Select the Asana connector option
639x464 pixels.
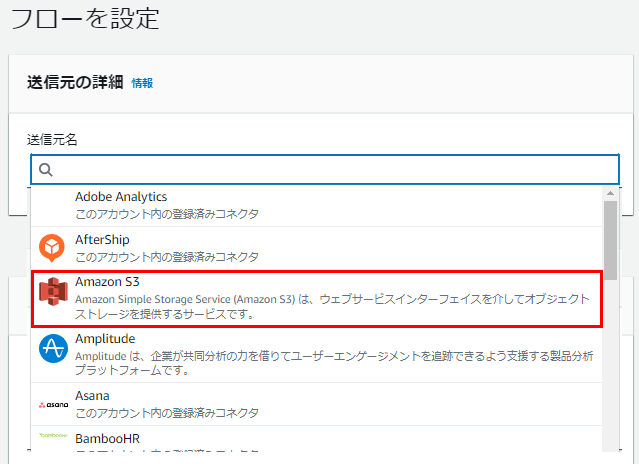pyautogui.click(x=317, y=404)
